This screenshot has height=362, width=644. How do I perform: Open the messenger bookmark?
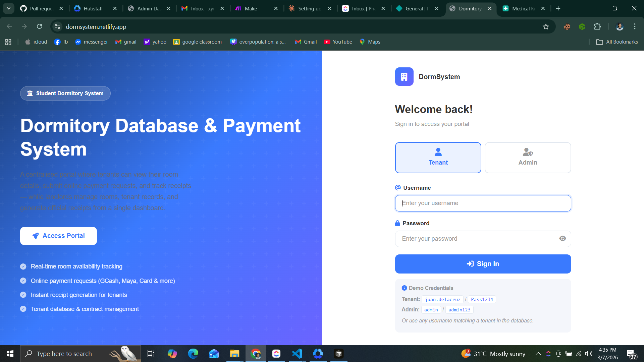pyautogui.click(x=92, y=42)
